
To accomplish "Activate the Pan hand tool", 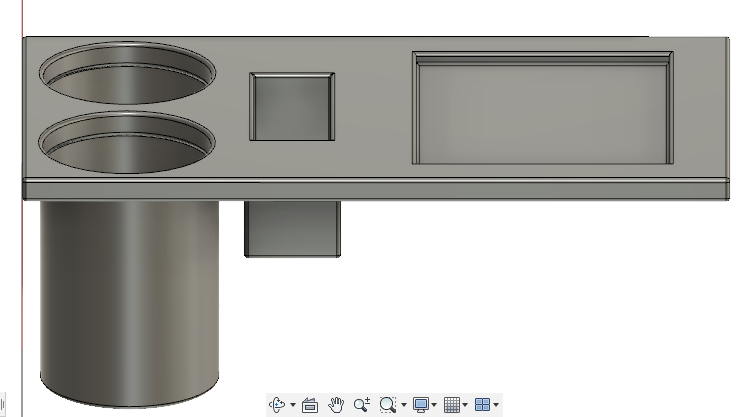I will point(336,405).
